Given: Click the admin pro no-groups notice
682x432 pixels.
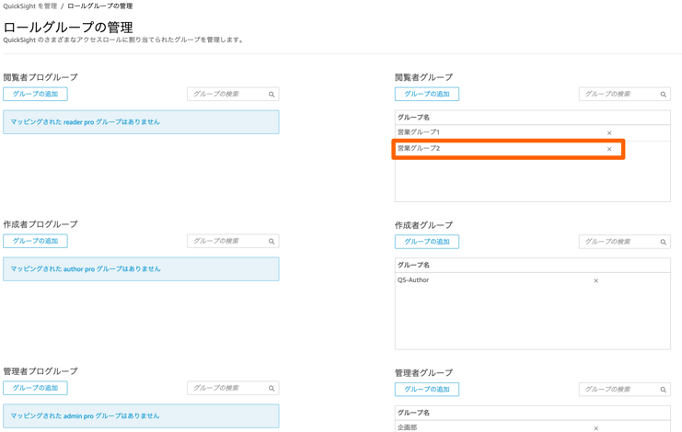Looking at the screenshot, I should (141, 416).
